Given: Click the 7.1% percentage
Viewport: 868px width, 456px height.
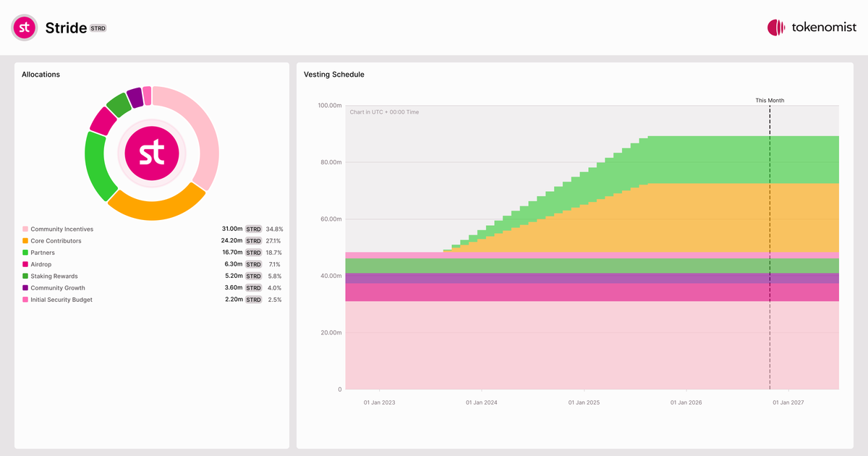Looking at the screenshot, I should pos(276,264).
